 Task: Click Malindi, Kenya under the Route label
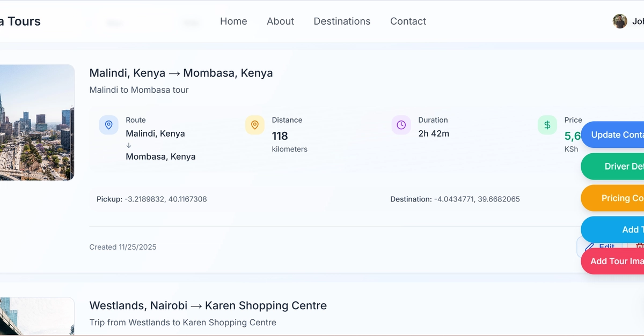(155, 134)
